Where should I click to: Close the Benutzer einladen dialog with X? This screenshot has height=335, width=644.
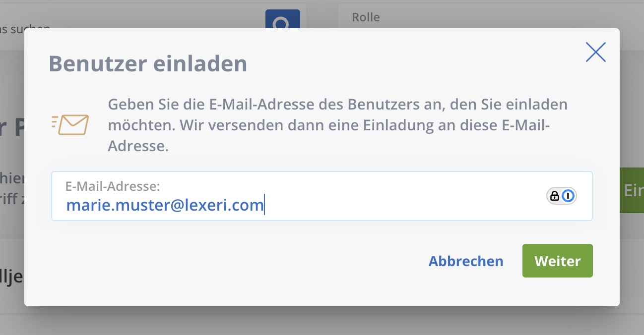pos(595,52)
